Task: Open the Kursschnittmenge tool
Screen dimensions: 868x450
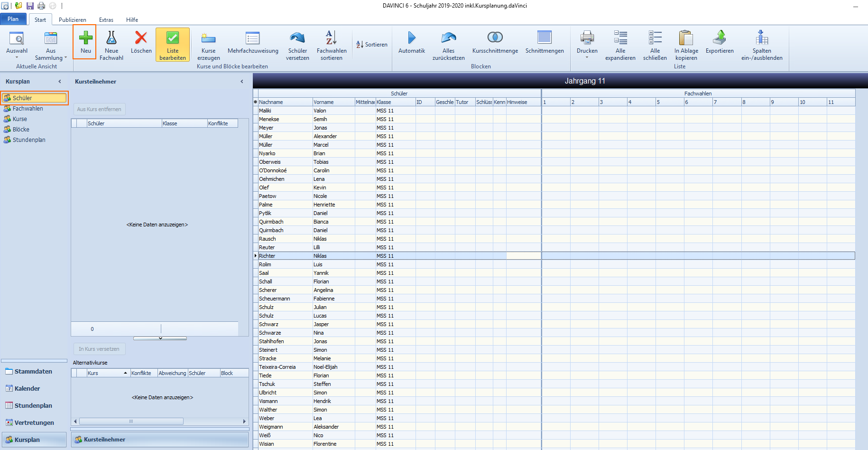Action: point(495,37)
